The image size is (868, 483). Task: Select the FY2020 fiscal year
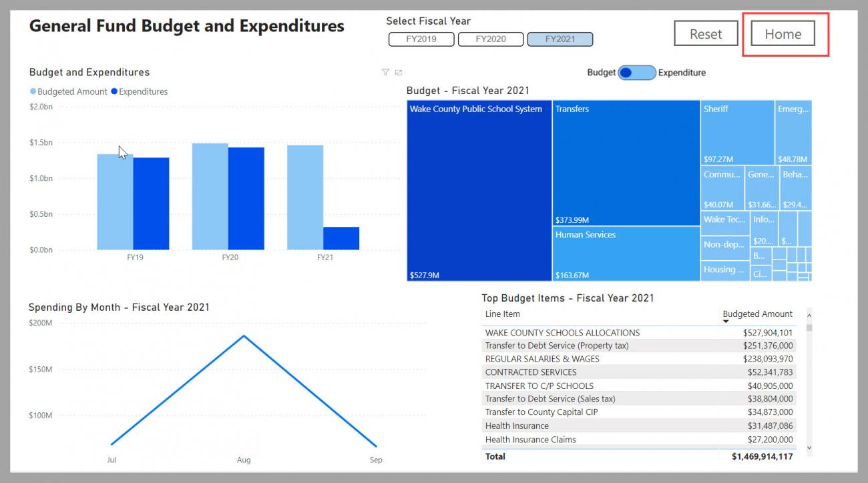(491, 39)
